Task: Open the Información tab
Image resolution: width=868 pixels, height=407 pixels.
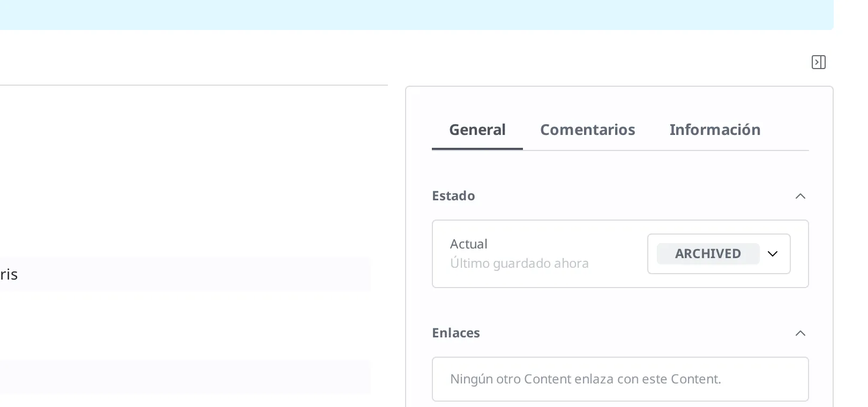Action: coord(715,130)
